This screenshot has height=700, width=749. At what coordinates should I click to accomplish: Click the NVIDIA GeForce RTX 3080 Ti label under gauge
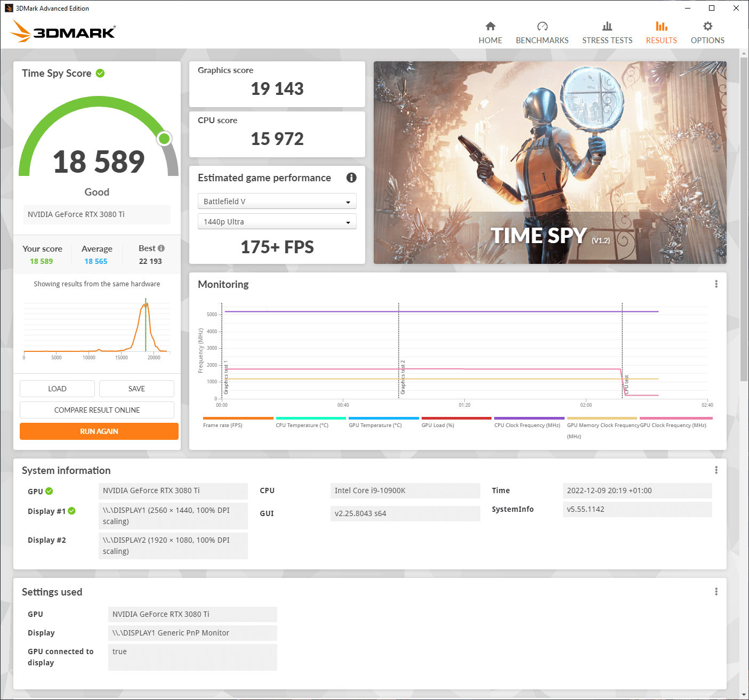tap(96, 214)
